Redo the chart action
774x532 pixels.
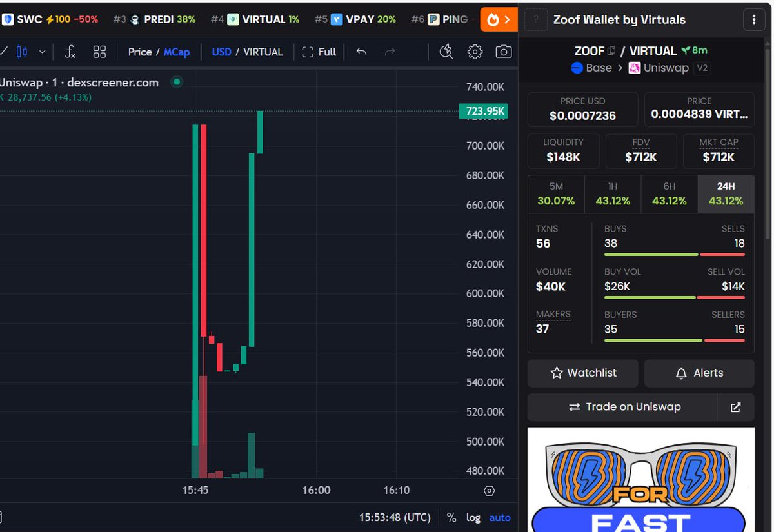[390, 52]
